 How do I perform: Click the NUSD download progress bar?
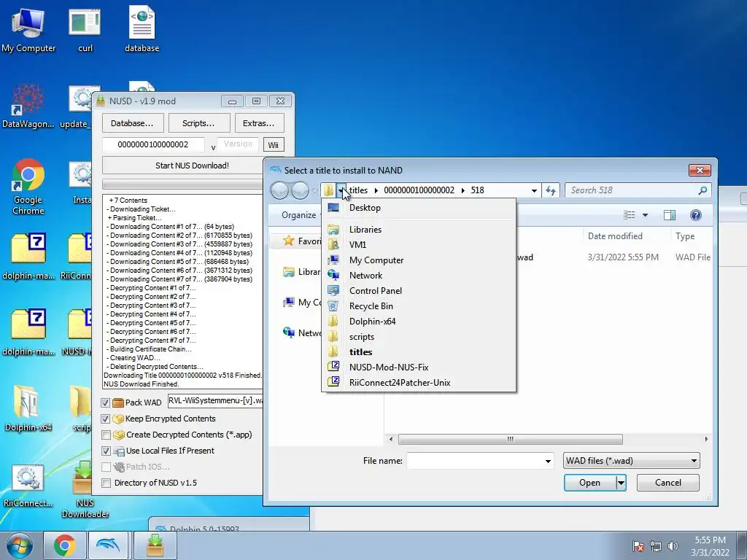183,184
